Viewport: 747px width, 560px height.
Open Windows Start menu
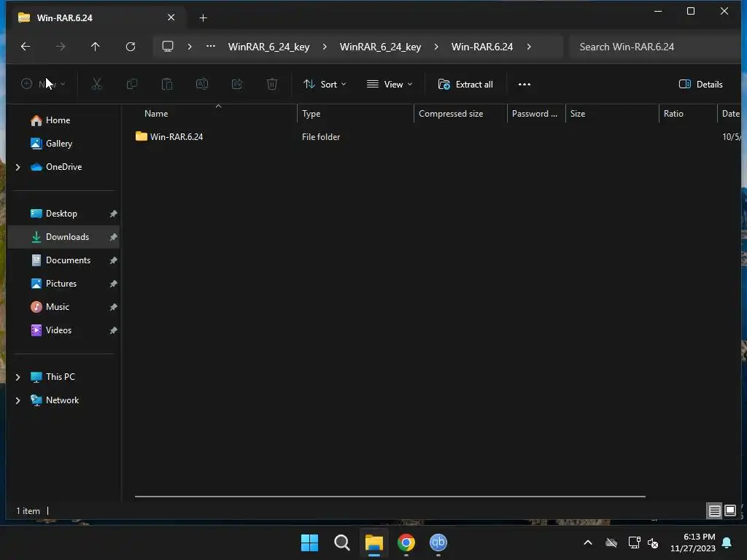[309, 542]
